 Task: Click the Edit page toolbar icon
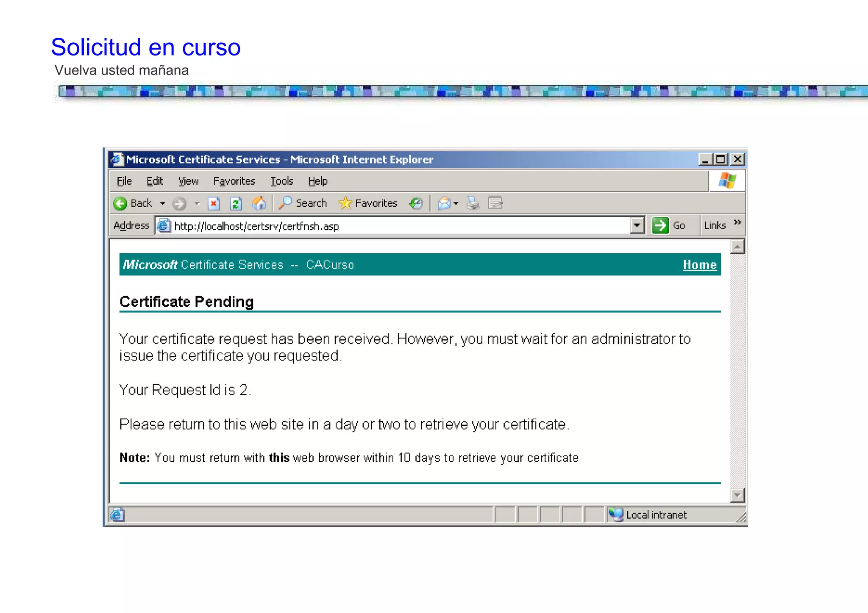pos(495,203)
